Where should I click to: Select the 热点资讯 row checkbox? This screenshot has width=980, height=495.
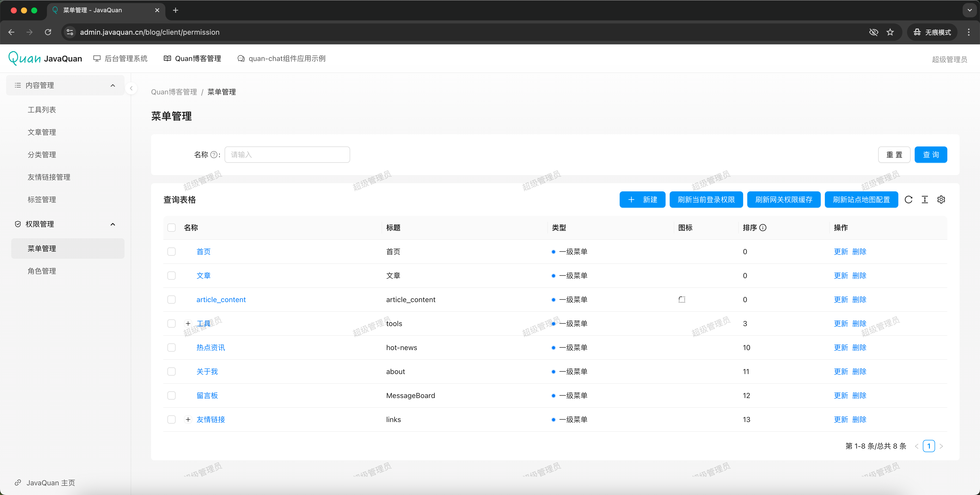pos(171,347)
